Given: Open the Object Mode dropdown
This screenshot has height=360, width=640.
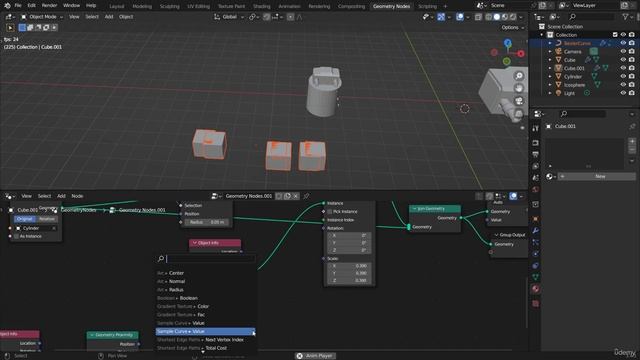Looking at the screenshot, I should pos(42,17).
